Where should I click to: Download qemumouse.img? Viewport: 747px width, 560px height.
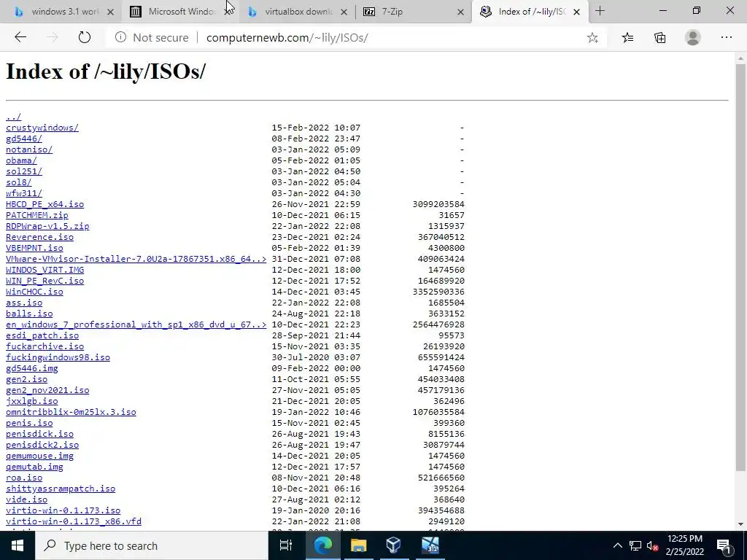click(x=39, y=456)
